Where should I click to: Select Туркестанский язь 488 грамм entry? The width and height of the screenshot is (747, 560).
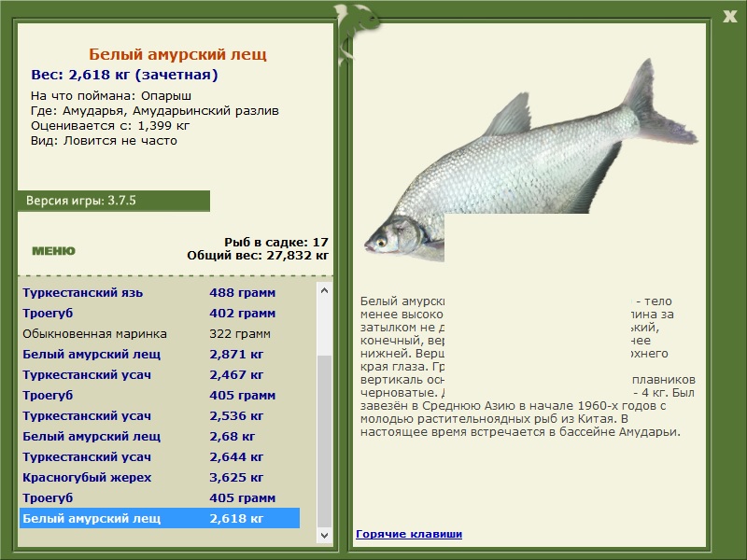(160, 293)
